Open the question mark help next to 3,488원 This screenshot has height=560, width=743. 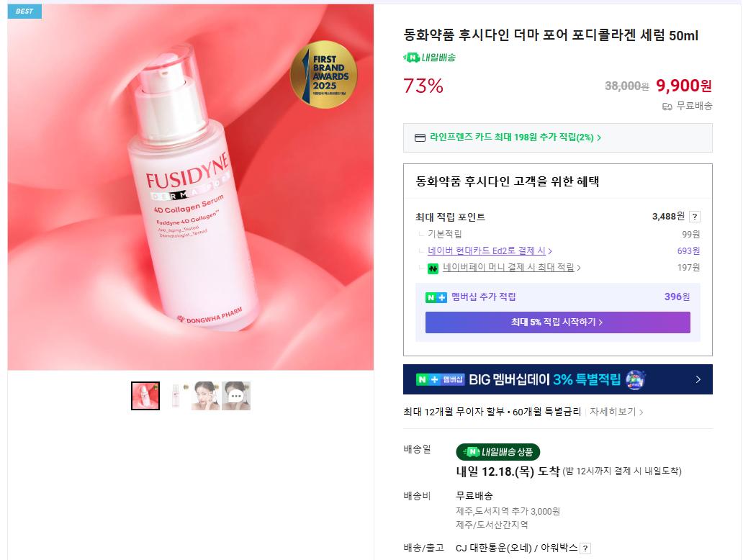695,217
